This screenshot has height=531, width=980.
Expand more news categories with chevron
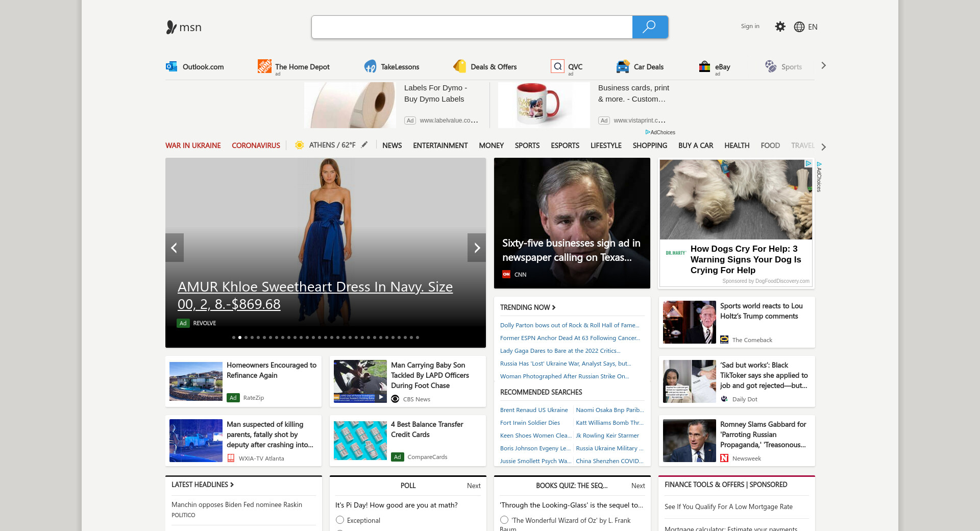point(823,147)
